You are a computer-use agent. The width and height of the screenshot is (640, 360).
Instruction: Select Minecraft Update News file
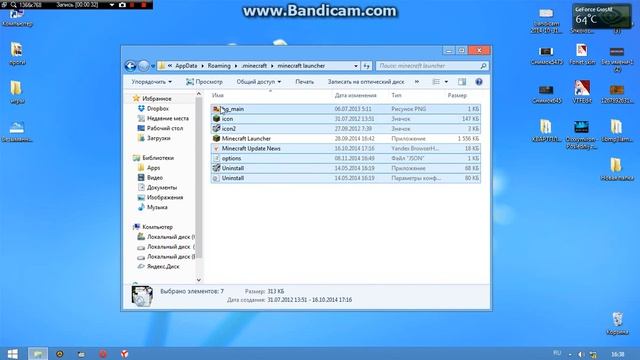345,149
